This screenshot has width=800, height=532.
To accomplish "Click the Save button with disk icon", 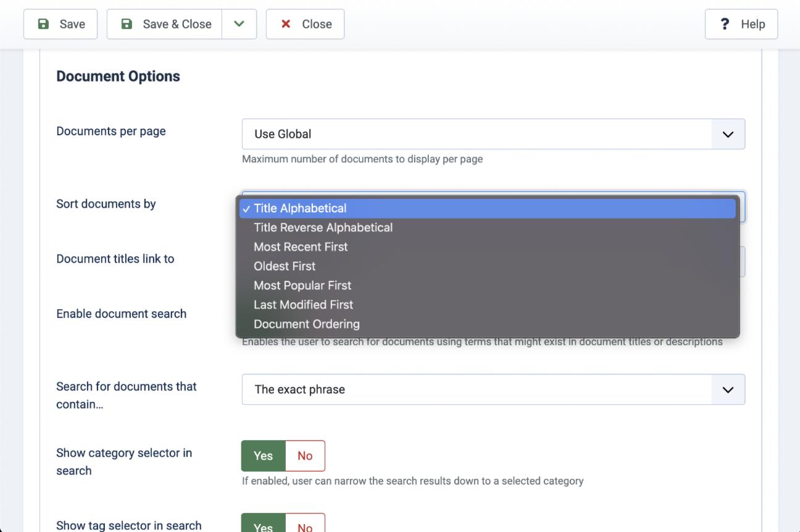I will (x=60, y=24).
